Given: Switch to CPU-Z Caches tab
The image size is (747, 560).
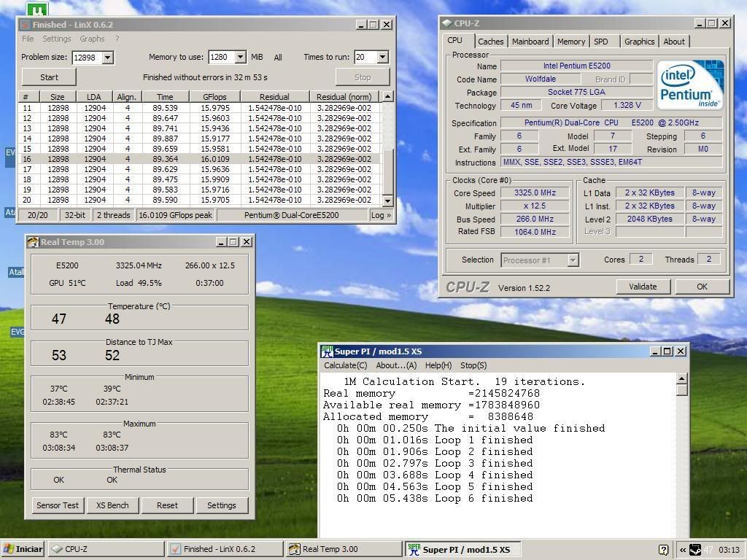Looking at the screenshot, I should coord(491,42).
